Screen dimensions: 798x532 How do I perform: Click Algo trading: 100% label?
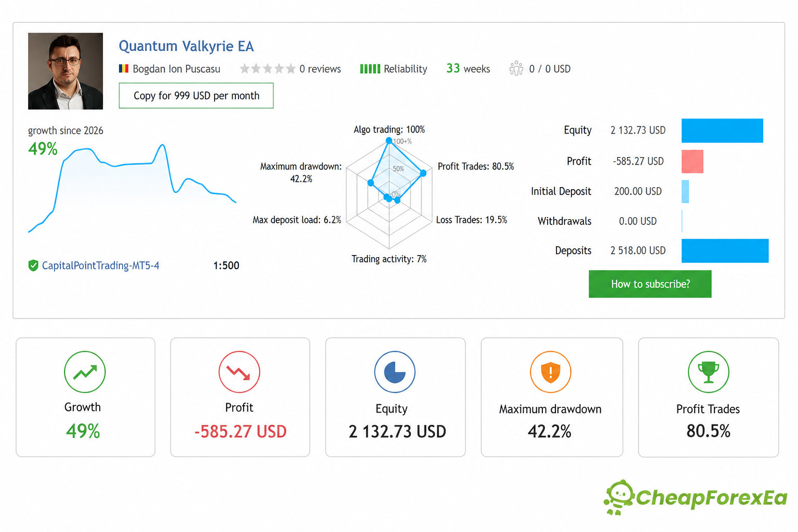click(389, 129)
